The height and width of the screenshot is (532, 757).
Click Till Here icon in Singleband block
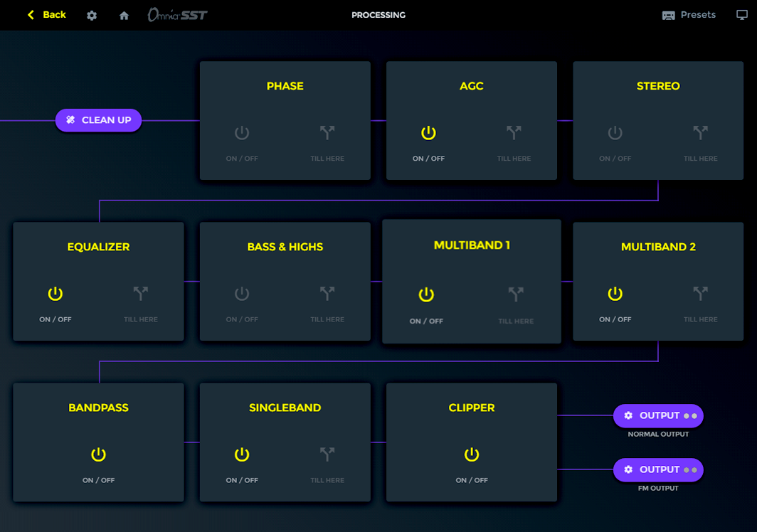(327, 454)
